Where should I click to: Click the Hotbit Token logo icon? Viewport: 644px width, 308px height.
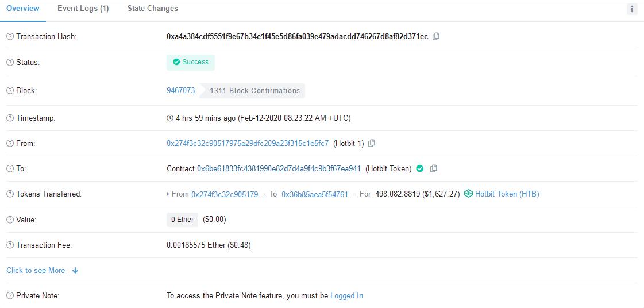468,194
